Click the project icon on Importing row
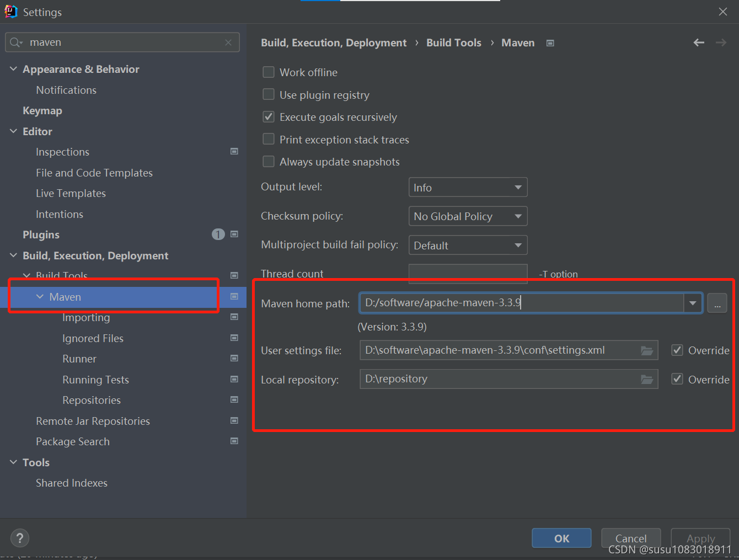The height and width of the screenshot is (560, 739). [234, 317]
